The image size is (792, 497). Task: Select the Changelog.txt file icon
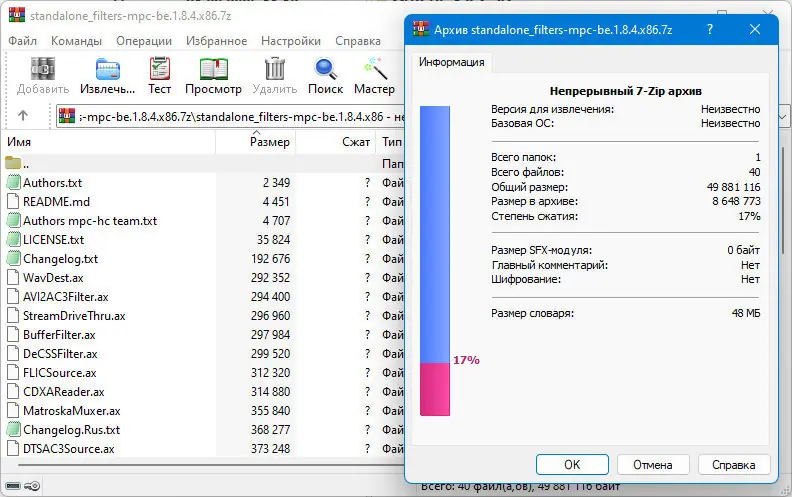click(x=14, y=259)
